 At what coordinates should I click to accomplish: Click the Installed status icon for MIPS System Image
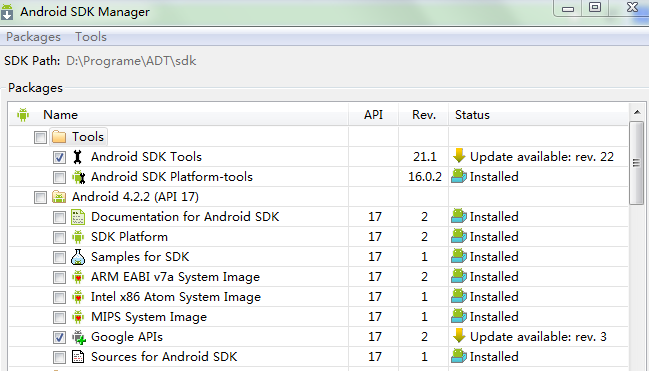point(459,316)
